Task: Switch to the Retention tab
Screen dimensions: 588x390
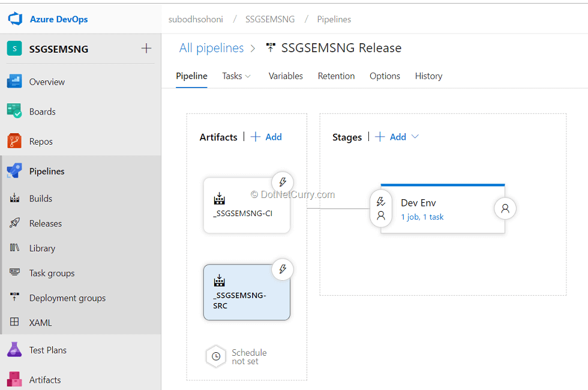Action: (x=337, y=76)
